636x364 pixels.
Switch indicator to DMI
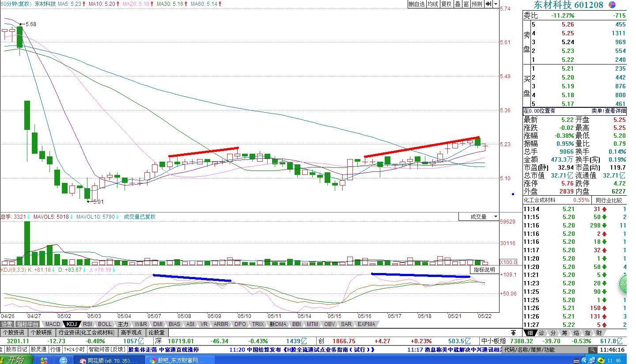pyautogui.click(x=158, y=324)
